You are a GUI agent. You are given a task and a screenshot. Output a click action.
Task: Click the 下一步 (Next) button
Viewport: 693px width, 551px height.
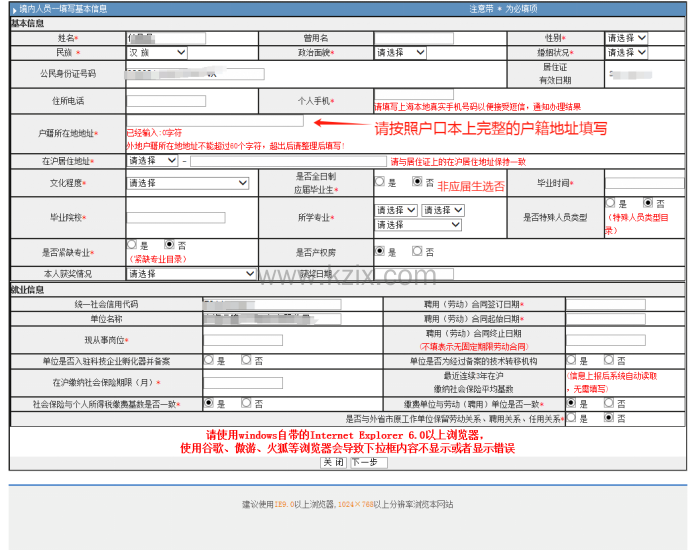[x=366, y=462]
